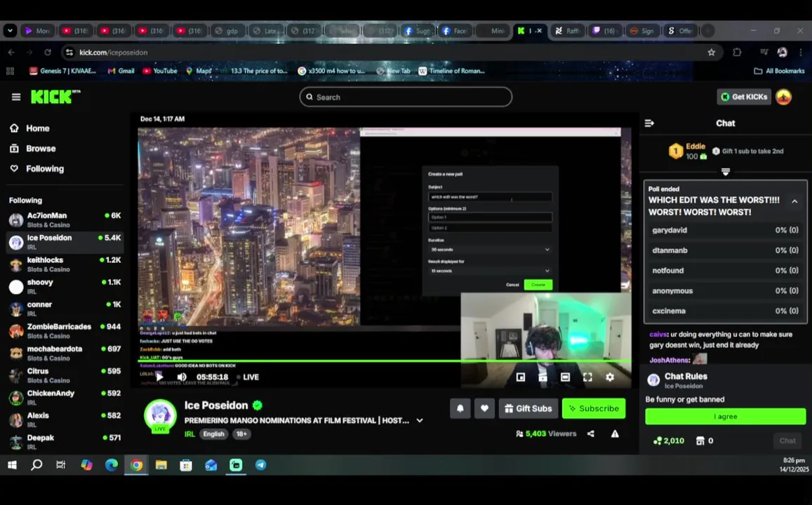Collapse the chat panel with arrow icon
The width and height of the screenshot is (812, 505).
[x=649, y=123]
